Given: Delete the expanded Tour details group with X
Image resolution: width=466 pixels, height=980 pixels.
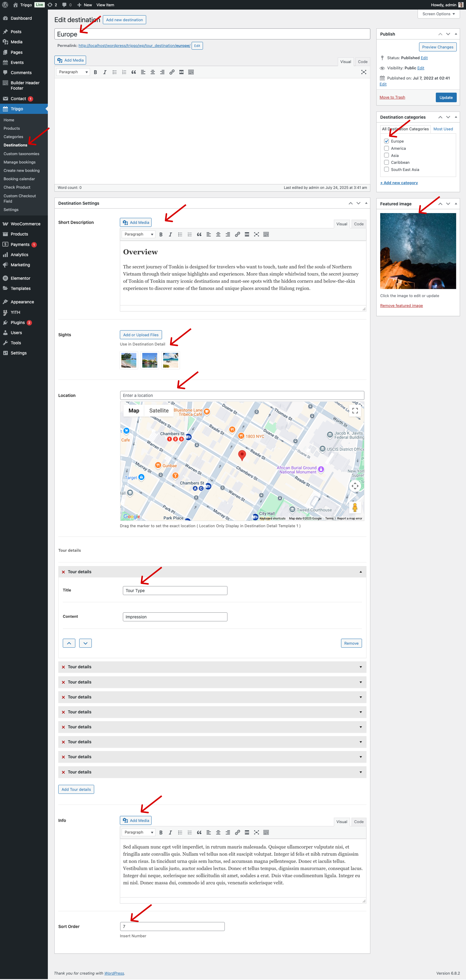Looking at the screenshot, I should (x=64, y=572).
